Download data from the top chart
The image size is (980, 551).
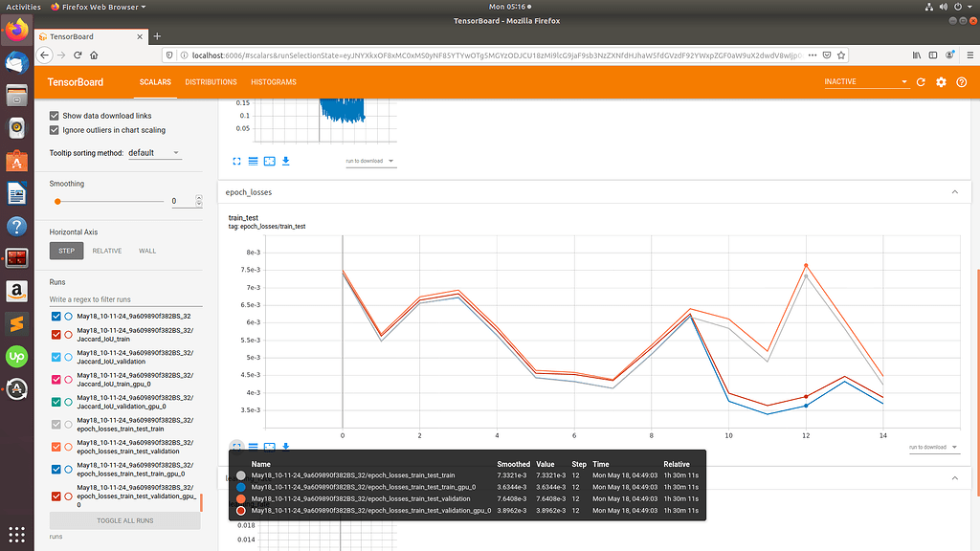click(286, 161)
